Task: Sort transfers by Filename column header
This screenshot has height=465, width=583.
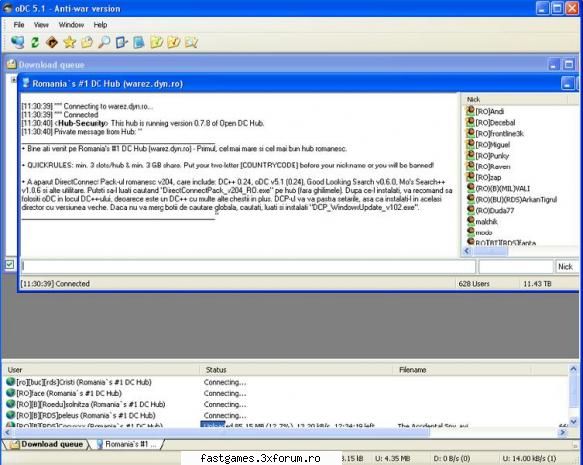Action: [x=462, y=369]
